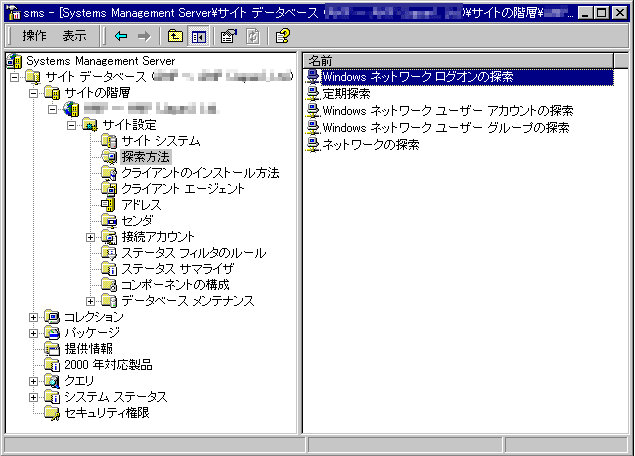Click the センダ folder icon
This screenshot has height=456, width=635.
(x=109, y=221)
